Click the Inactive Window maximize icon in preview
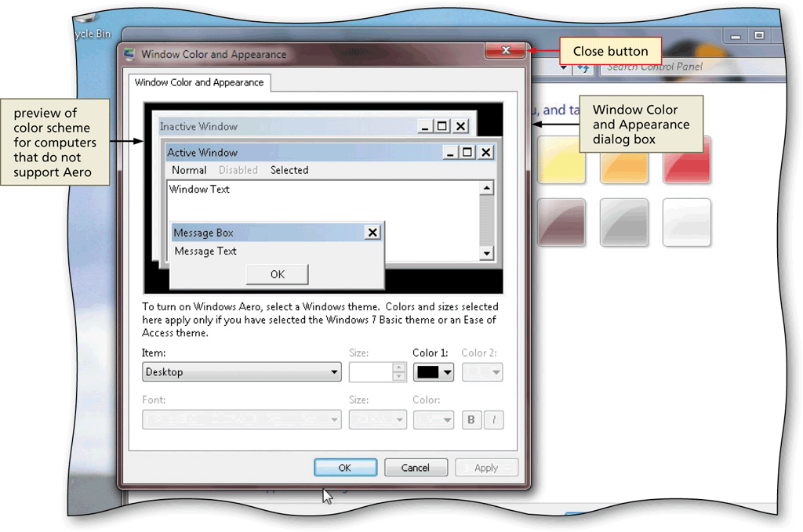Viewport: 803px width, 532px height. click(x=442, y=126)
